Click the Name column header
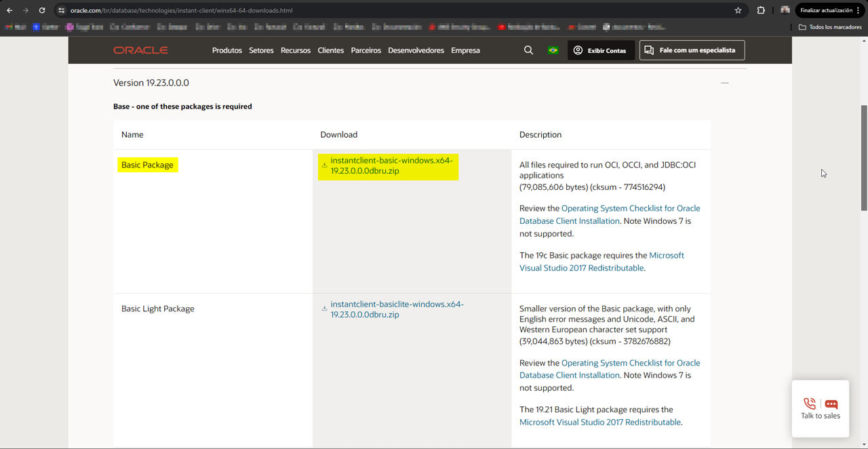 pos(132,134)
